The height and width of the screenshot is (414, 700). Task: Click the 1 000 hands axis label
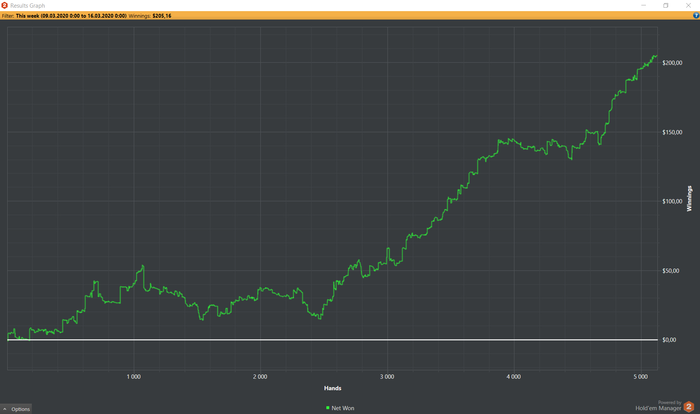(133, 377)
